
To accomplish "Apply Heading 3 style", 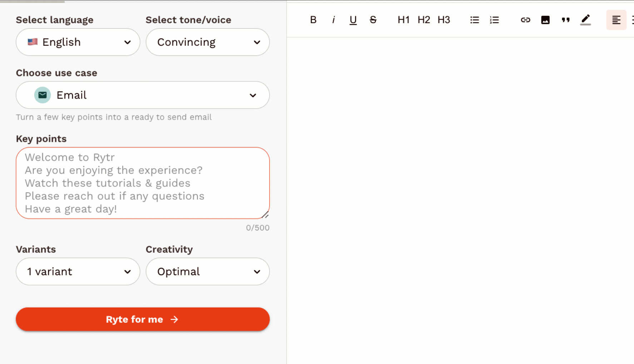I will coord(444,20).
